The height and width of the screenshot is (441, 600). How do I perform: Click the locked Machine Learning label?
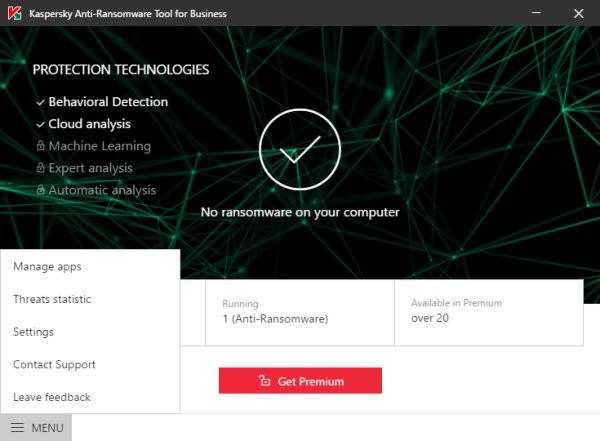coord(100,146)
